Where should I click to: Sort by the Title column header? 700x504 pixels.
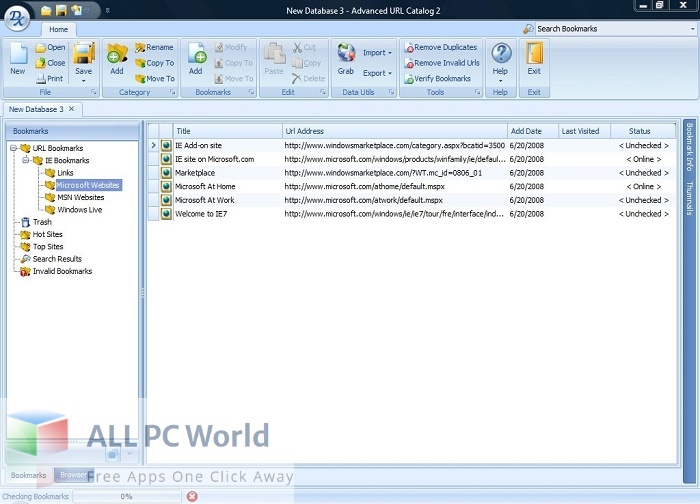tap(228, 131)
